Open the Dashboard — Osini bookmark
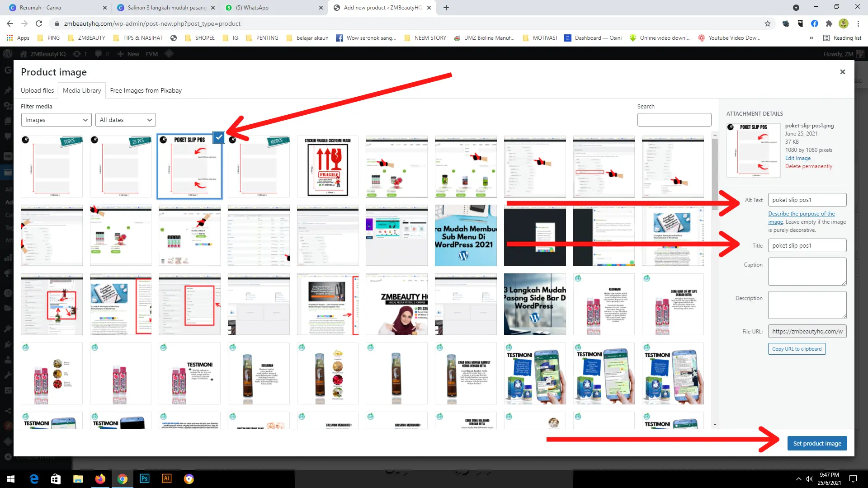 click(593, 38)
